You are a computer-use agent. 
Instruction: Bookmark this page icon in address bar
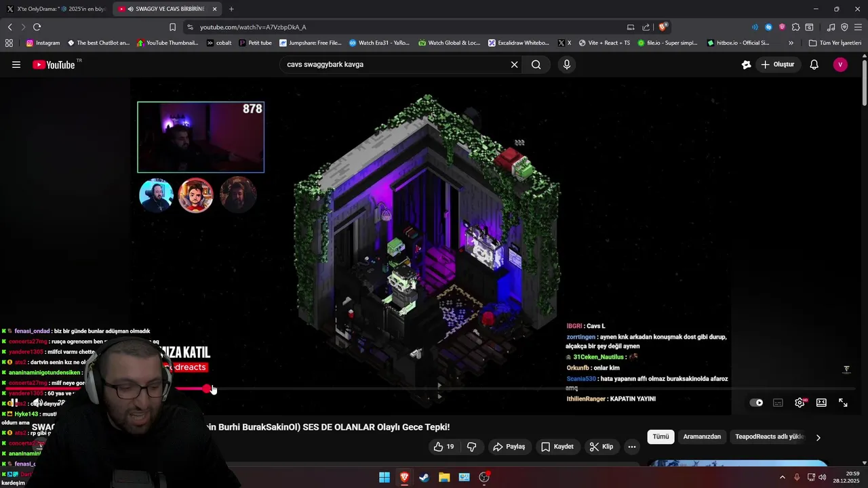click(x=172, y=27)
